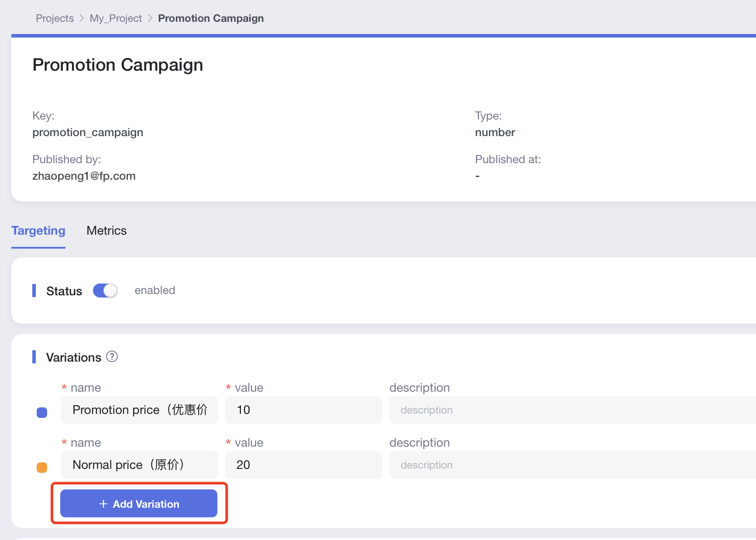The image size is (756, 540).
Task: Switch to the Metrics tab
Action: 107,231
